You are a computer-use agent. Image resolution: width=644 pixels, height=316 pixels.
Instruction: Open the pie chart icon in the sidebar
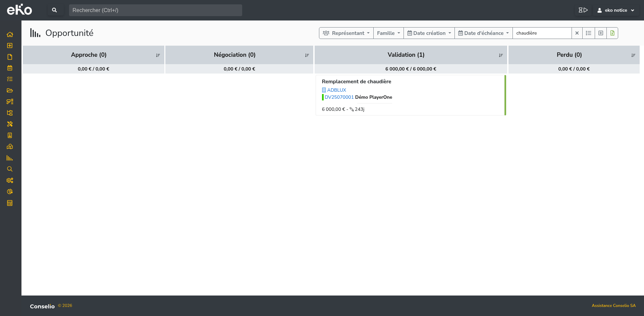10,191
